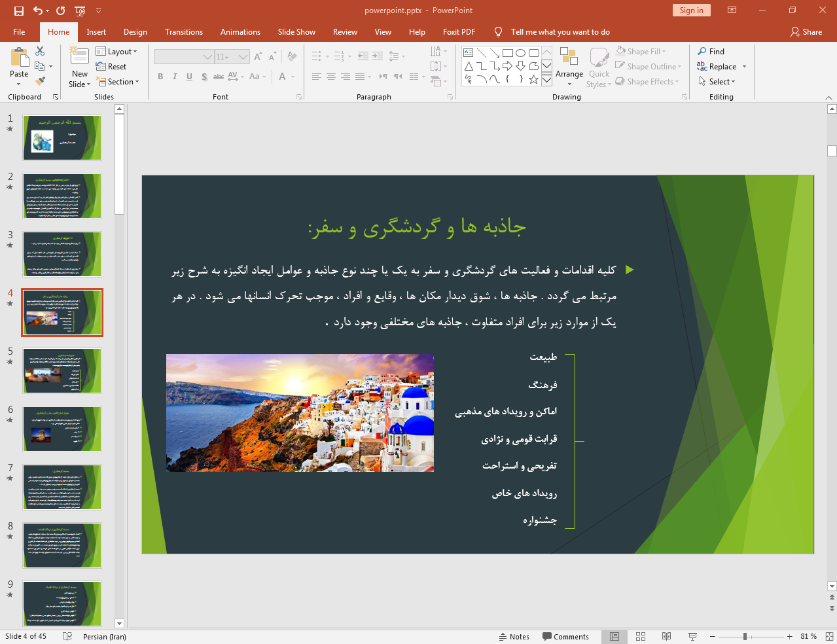Click the Undo arrow icon
This screenshot has width=837, height=644.
click(x=38, y=10)
